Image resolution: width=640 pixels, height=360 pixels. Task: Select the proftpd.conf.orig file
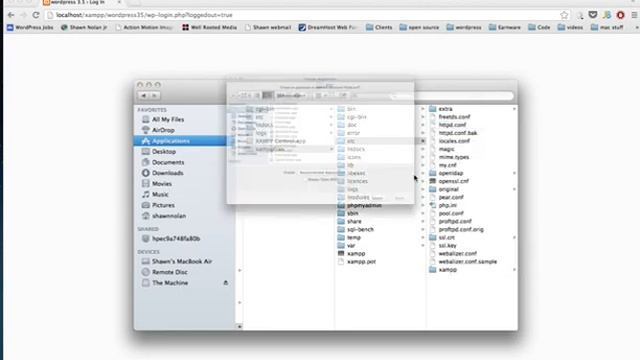pos(461,229)
